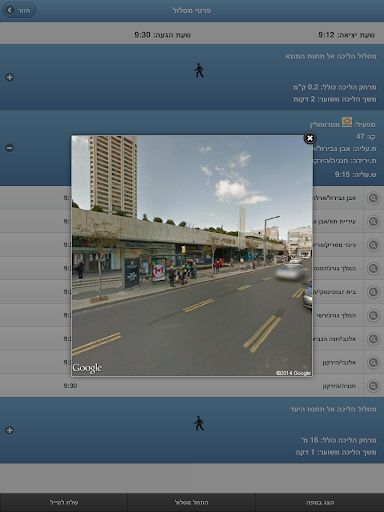Collapse the line 47 bus details
Screen dimensions: 384x512
click(10, 148)
